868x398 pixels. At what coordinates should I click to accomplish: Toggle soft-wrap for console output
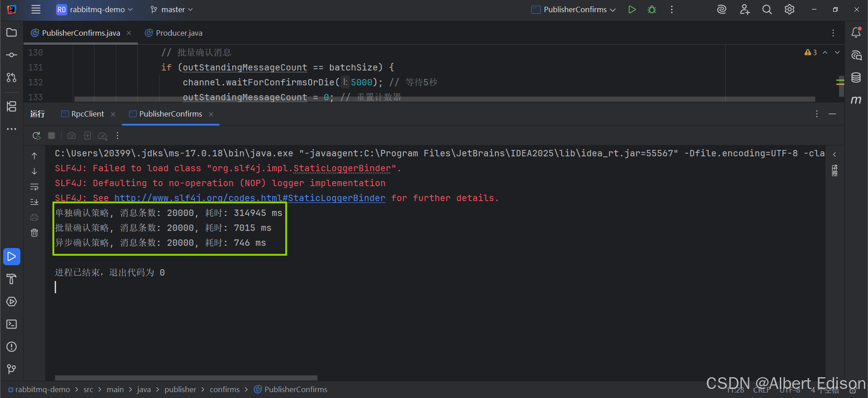click(x=34, y=187)
